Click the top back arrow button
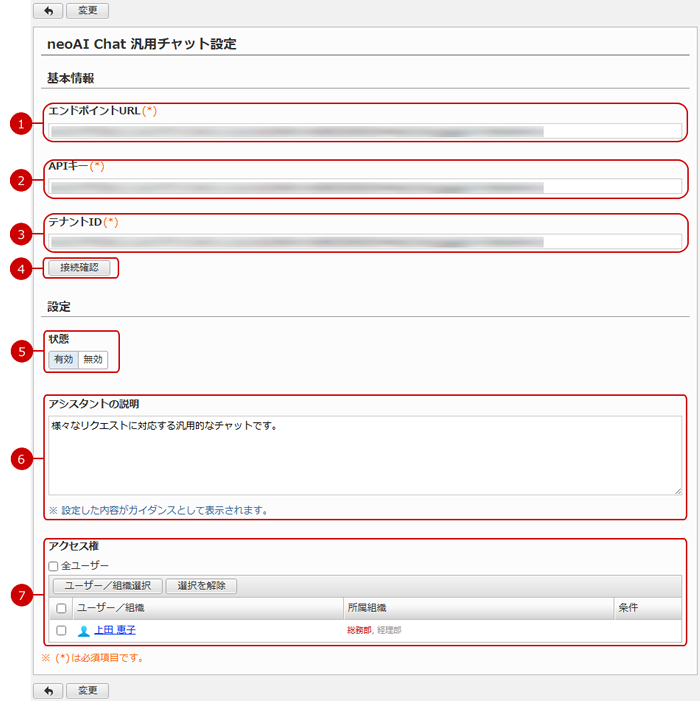 tap(48, 11)
